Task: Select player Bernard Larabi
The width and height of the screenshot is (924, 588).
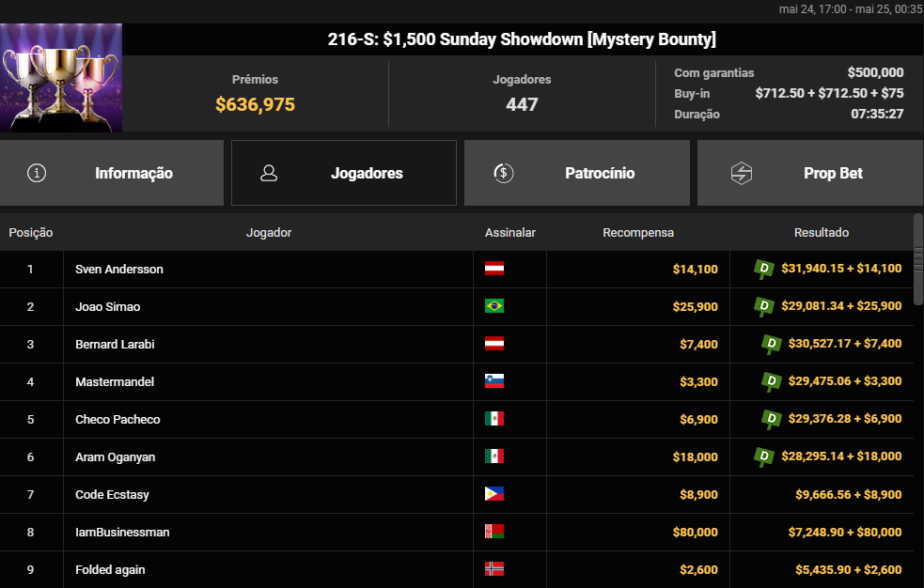Action: click(115, 345)
